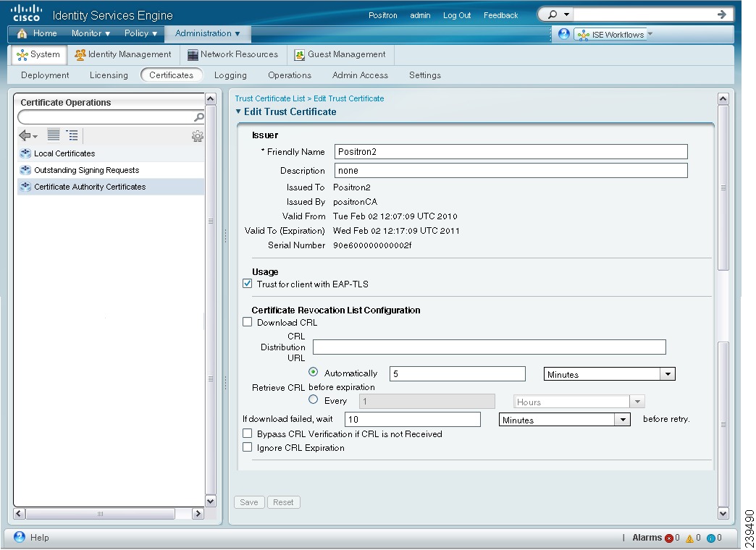
Task: Switch to tree view icon
Action: tap(72, 135)
